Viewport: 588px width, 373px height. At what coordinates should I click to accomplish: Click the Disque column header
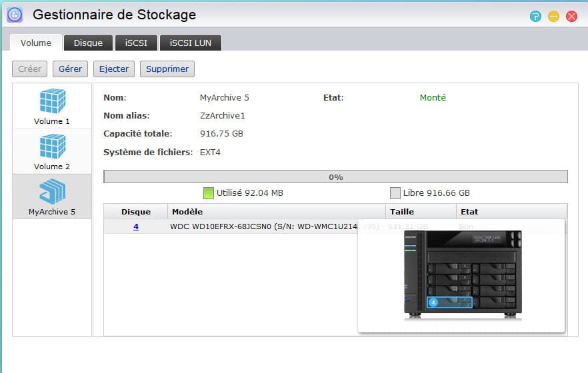click(x=136, y=212)
